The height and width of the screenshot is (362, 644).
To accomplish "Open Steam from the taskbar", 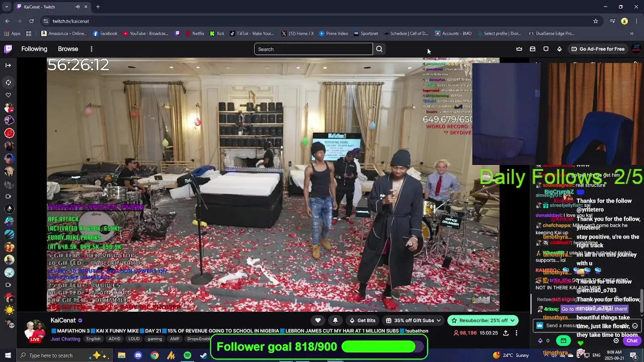I will point(203,355).
